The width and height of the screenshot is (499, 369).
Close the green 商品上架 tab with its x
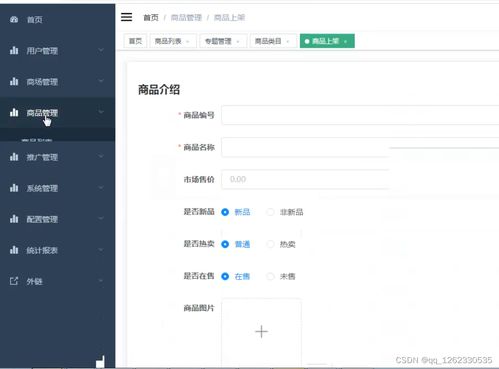pos(346,42)
